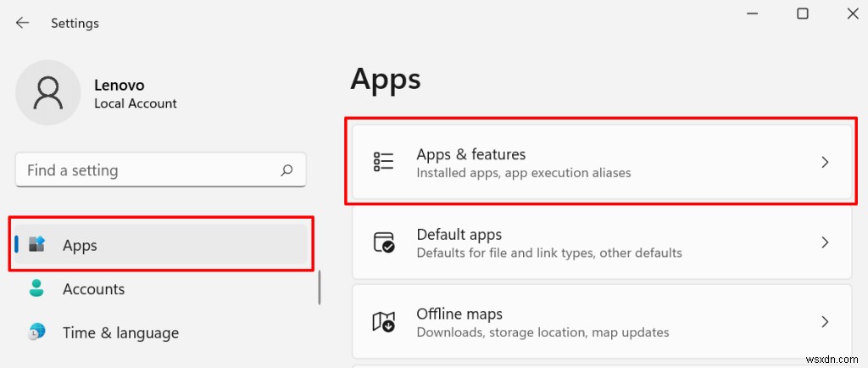Screen dimensions: 868x368
Task: Click the Offline maps icon
Action: tap(384, 322)
